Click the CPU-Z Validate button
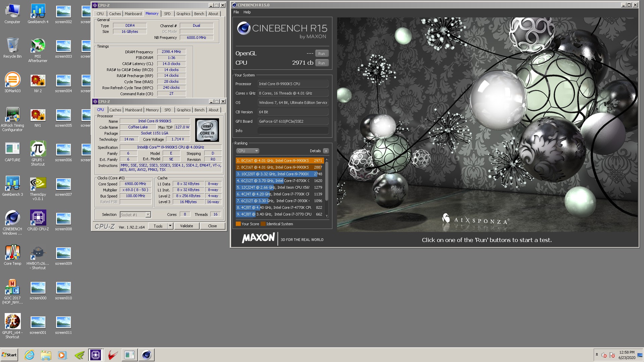 (186, 226)
